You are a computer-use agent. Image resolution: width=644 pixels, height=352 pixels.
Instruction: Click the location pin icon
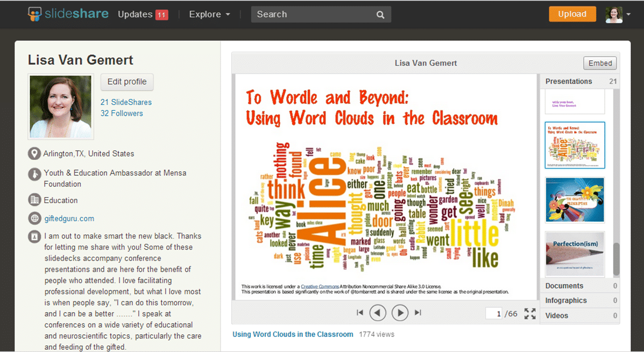point(34,153)
